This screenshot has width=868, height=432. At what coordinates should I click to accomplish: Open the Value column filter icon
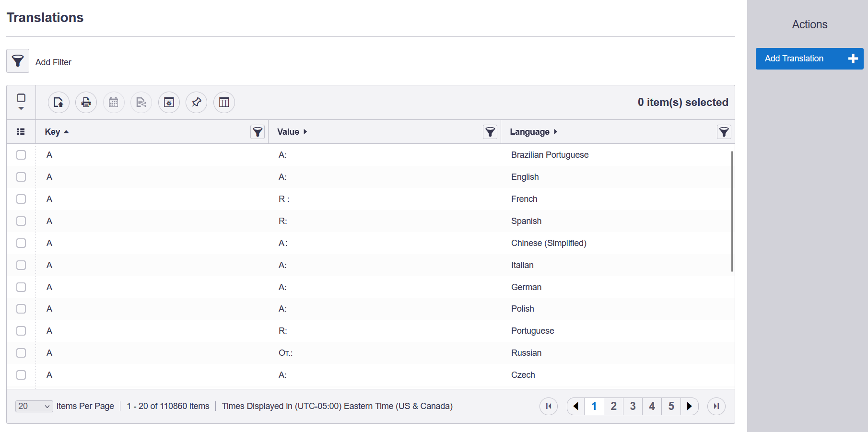[490, 132]
